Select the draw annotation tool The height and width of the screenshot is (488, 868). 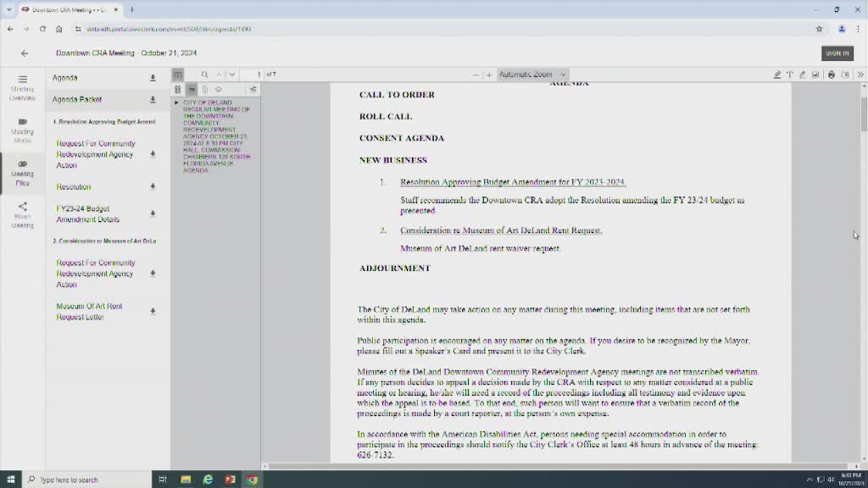pos(803,75)
